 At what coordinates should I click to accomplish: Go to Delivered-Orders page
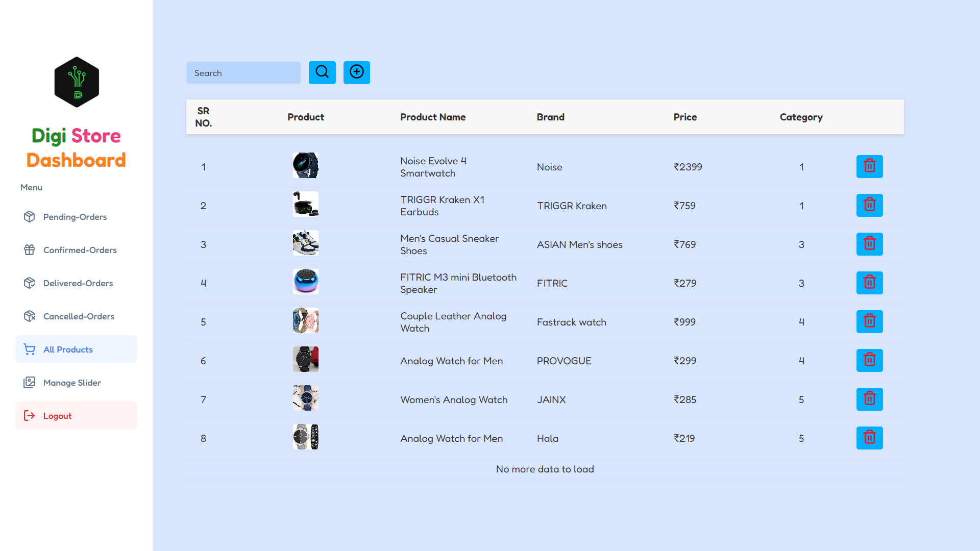[76, 283]
